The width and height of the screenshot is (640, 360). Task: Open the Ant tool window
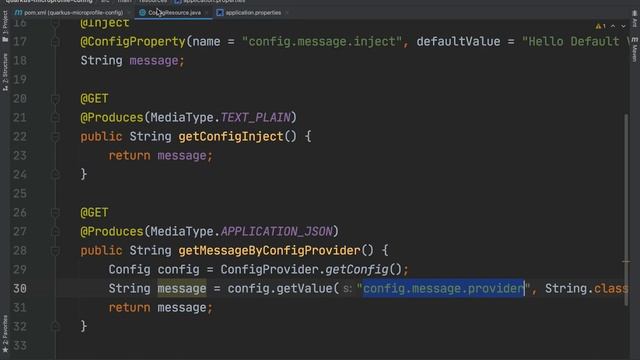(x=635, y=19)
